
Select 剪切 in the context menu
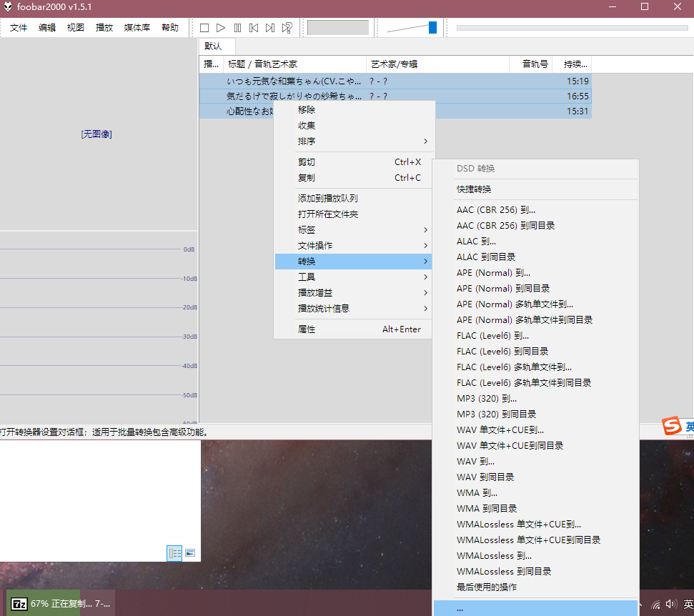coord(353,162)
